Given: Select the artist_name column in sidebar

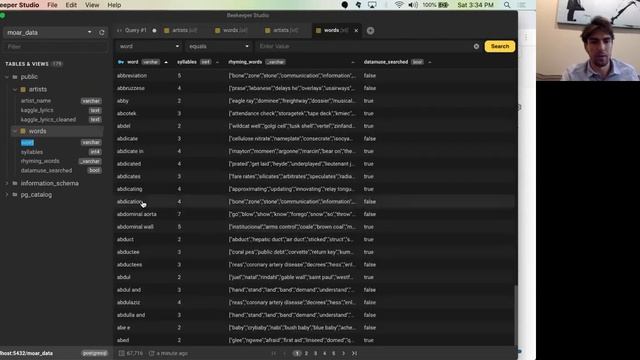Looking at the screenshot, I should pos(36,101).
